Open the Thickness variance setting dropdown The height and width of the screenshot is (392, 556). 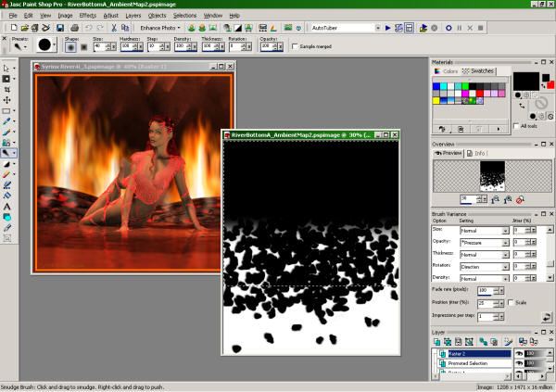pyautogui.click(x=505, y=255)
